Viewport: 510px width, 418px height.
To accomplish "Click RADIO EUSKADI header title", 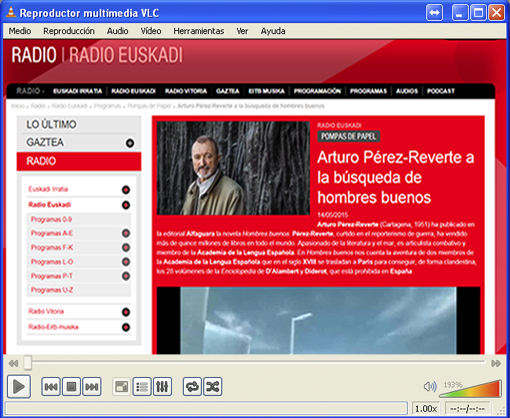I will click(126, 55).
